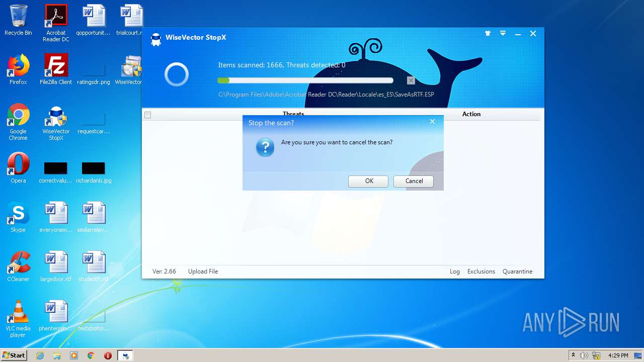Viewport: 644px width, 362px height.
Task: Confirm scan cancellation with OK button
Action: coord(368,181)
